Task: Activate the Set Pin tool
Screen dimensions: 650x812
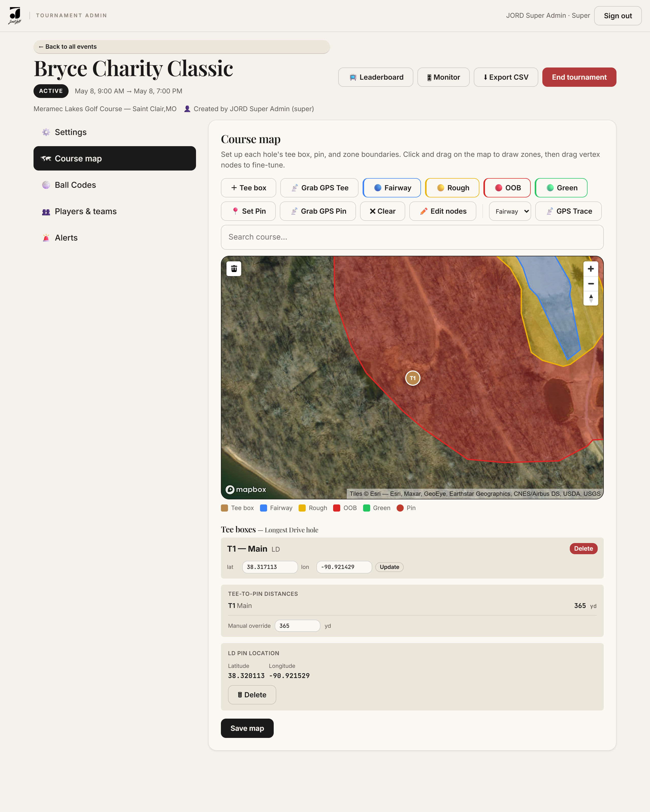Action: click(x=248, y=211)
